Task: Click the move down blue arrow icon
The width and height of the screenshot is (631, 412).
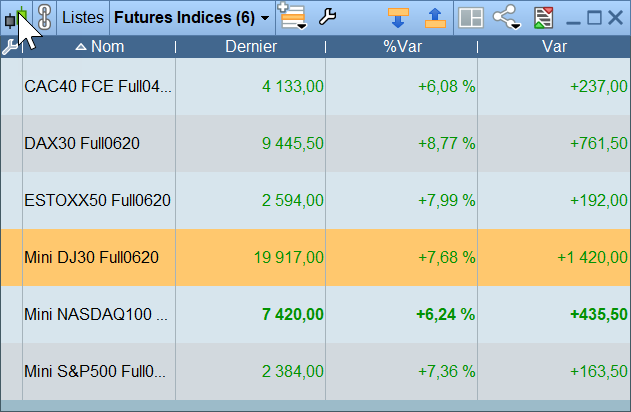Action: [x=398, y=18]
